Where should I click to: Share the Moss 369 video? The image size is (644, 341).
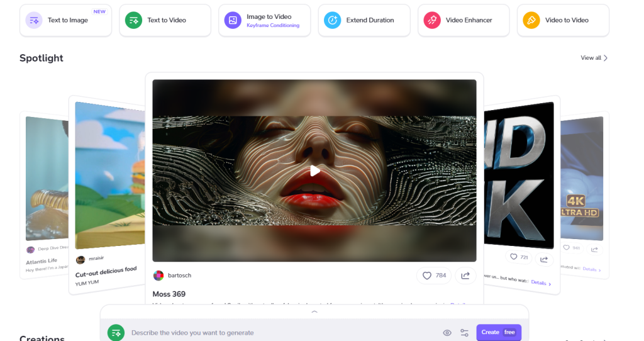pyautogui.click(x=465, y=276)
